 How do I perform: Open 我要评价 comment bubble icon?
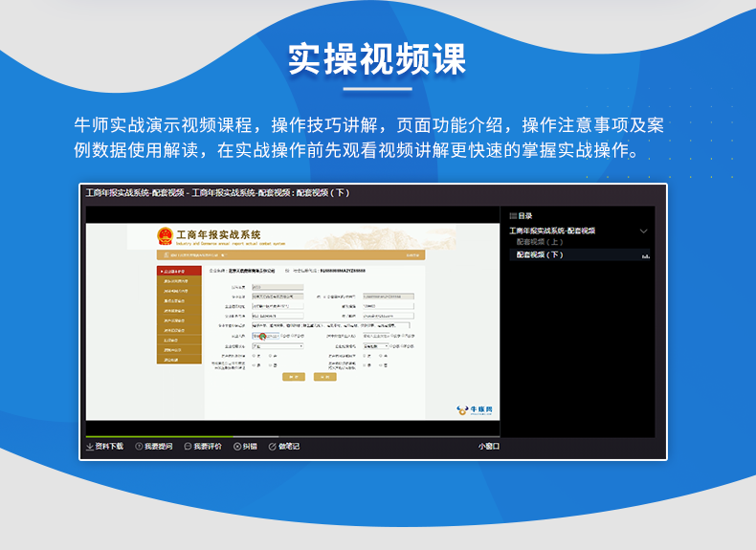click(187, 446)
